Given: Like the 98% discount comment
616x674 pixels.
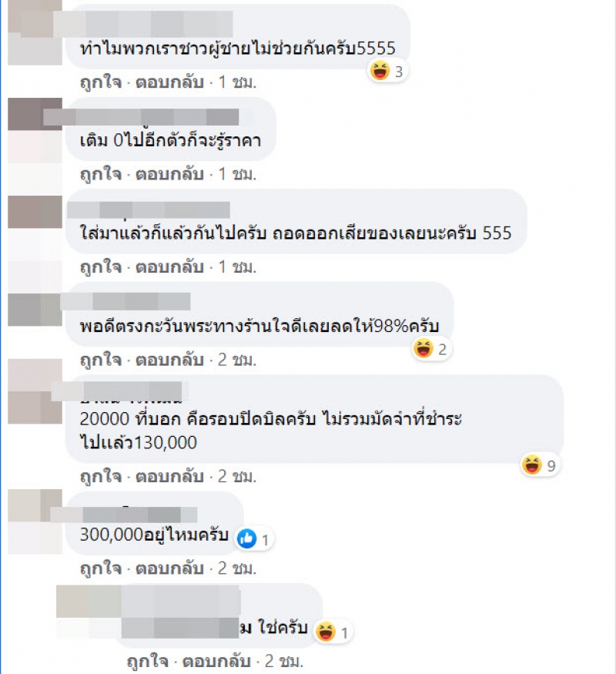Looking at the screenshot, I should (x=101, y=360).
